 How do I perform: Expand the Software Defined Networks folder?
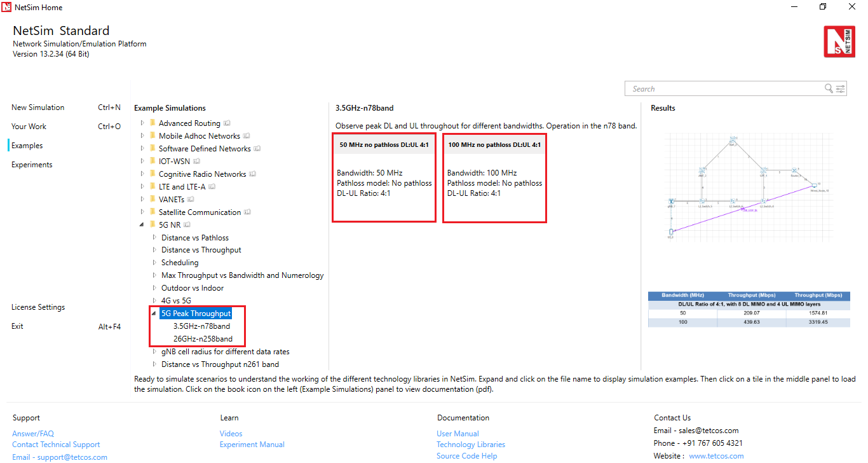click(x=142, y=149)
